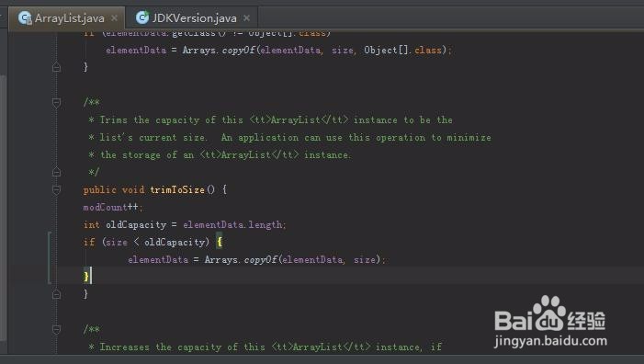This screenshot has width=644, height=364.
Task: Click the ArrayList.java class file icon
Action: tap(25, 18)
